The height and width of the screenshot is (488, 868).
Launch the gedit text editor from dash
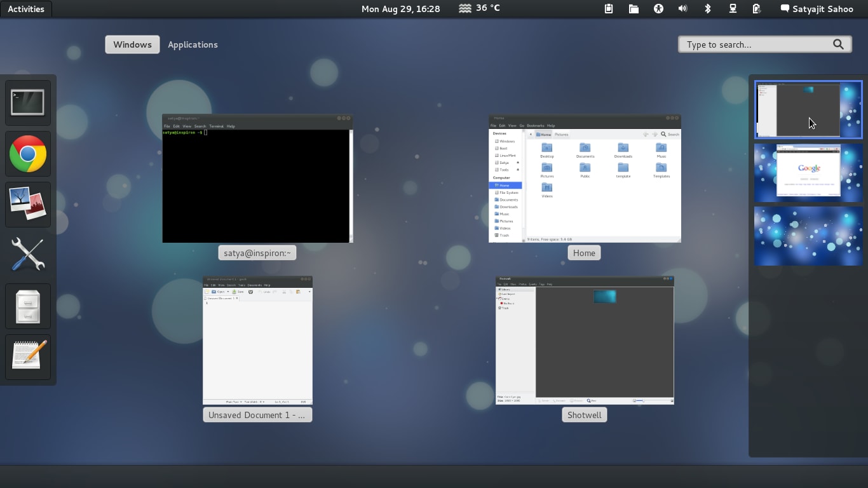[28, 356]
